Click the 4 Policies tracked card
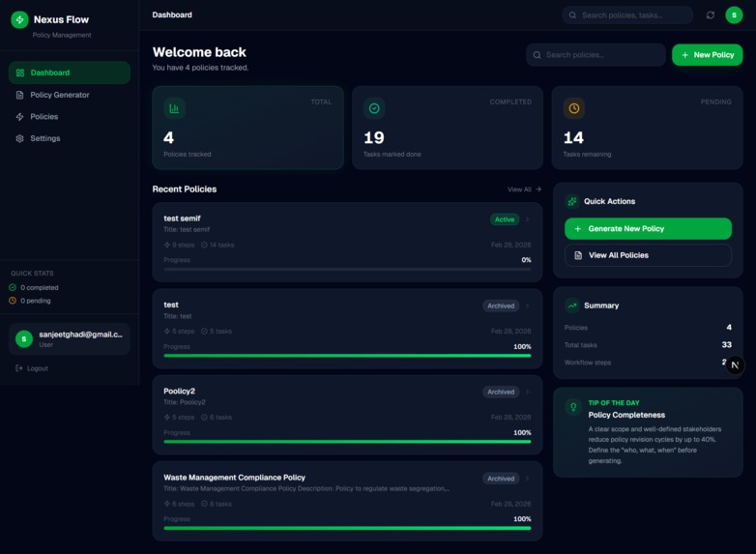The image size is (756, 554). [247, 128]
